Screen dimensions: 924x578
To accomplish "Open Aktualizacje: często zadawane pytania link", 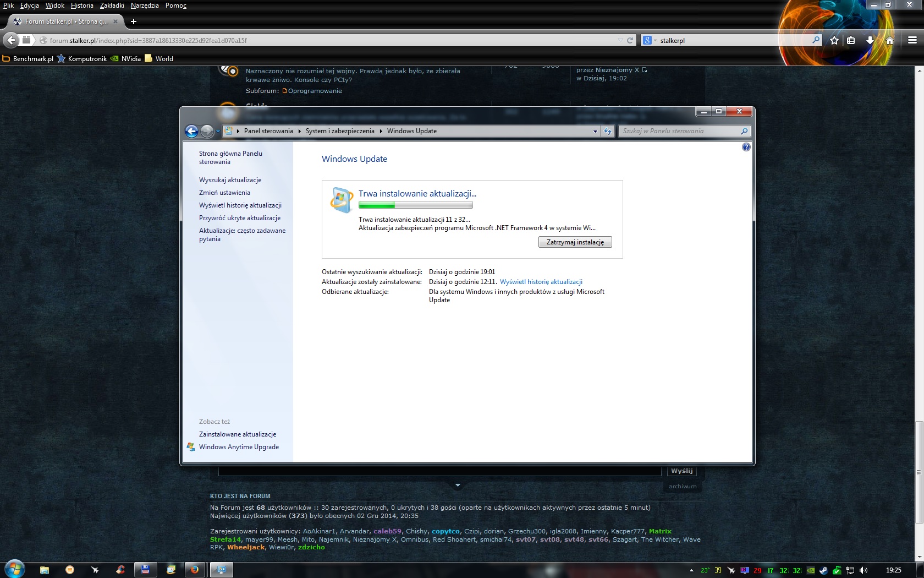I will [242, 235].
